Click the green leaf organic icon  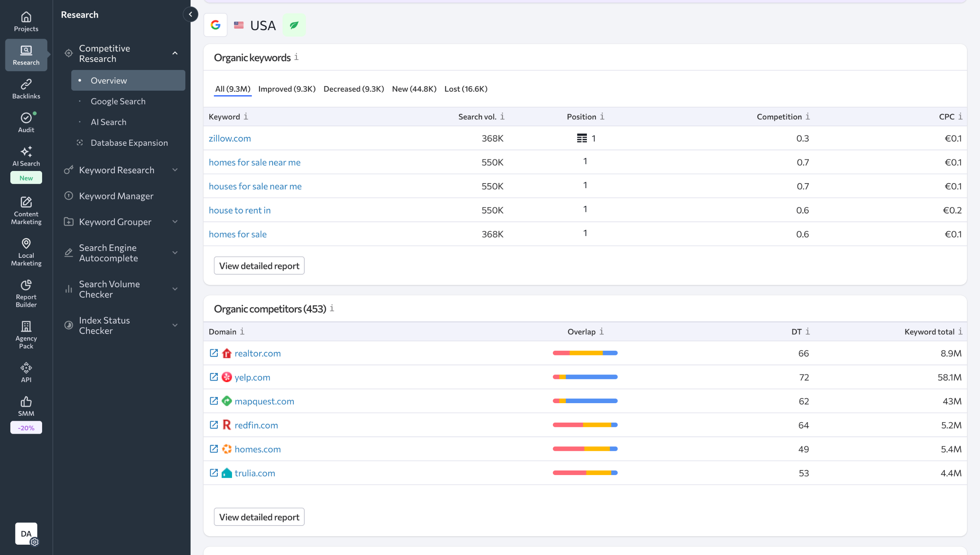pyautogui.click(x=294, y=25)
